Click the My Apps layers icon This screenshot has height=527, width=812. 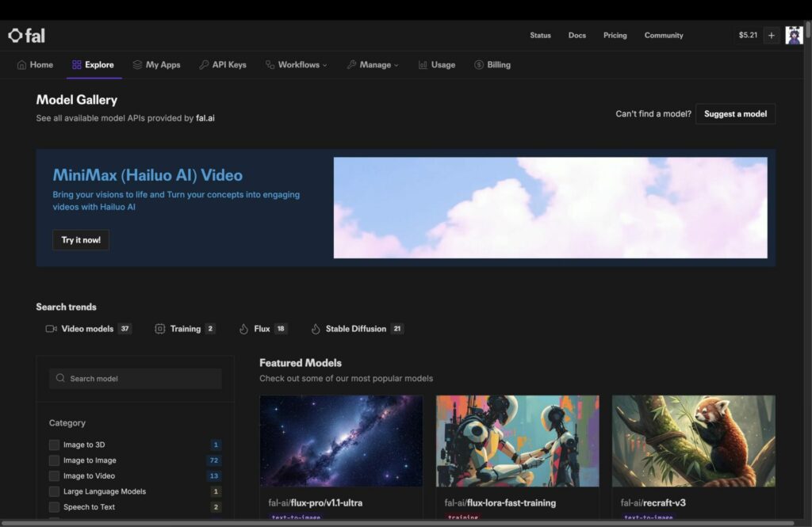click(137, 65)
